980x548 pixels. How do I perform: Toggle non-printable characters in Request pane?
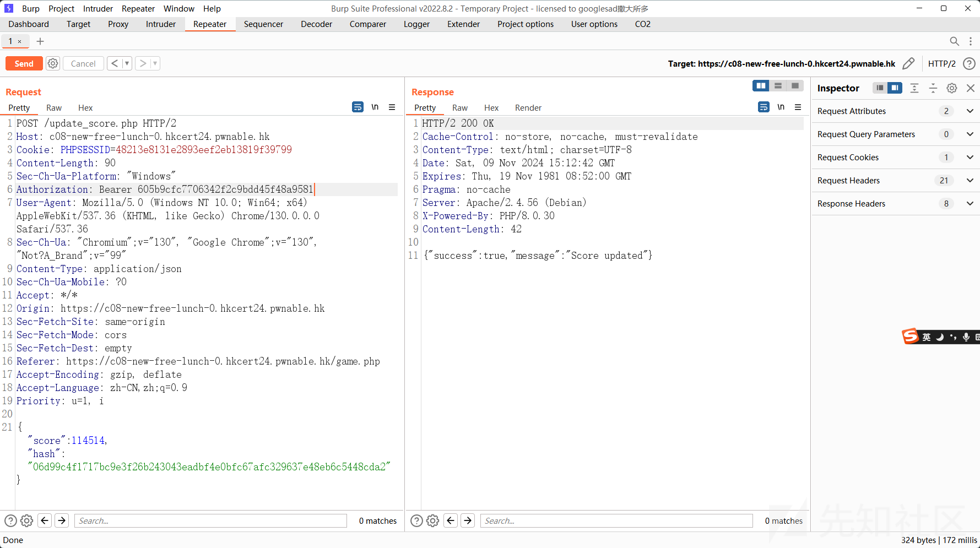pos(375,107)
